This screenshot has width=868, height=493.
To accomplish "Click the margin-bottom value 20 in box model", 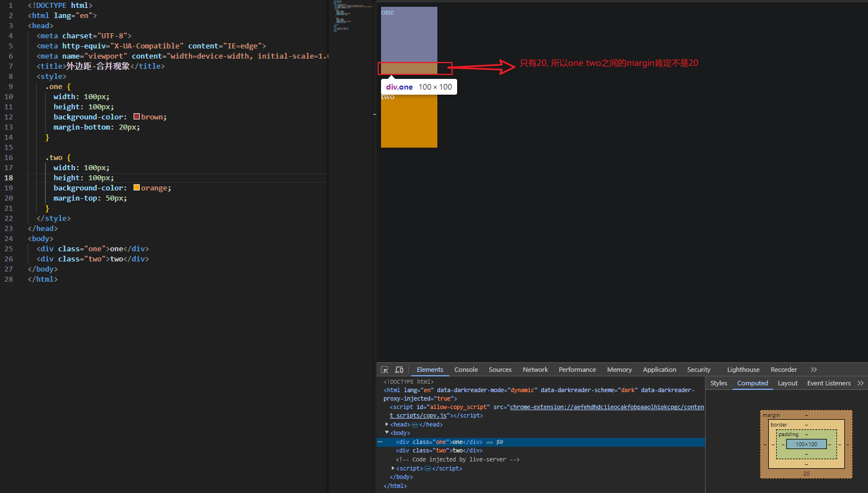I will tap(806, 474).
